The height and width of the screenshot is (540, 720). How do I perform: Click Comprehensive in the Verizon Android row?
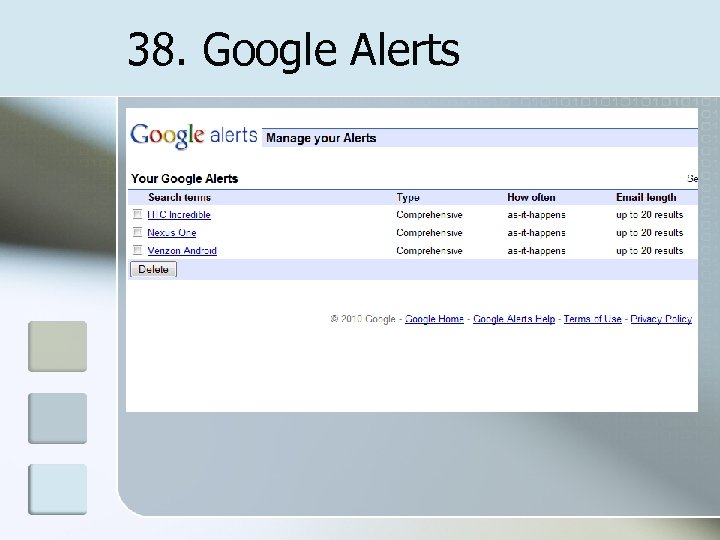(429, 251)
